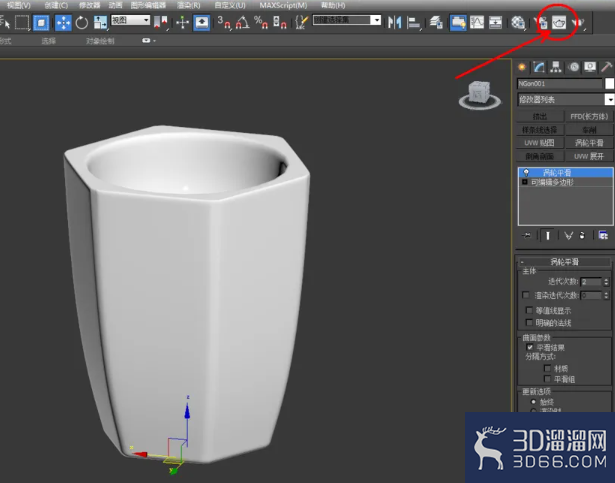Click the UVW 展开 modifier button
Image resolution: width=615 pixels, height=483 pixels.
tap(590, 156)
